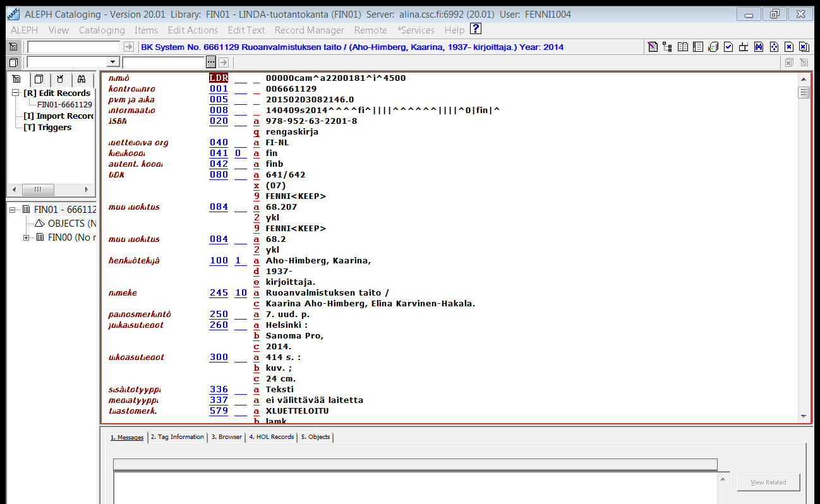
Task: Click the blue binoculars document icon
Action: click(759, 47)
